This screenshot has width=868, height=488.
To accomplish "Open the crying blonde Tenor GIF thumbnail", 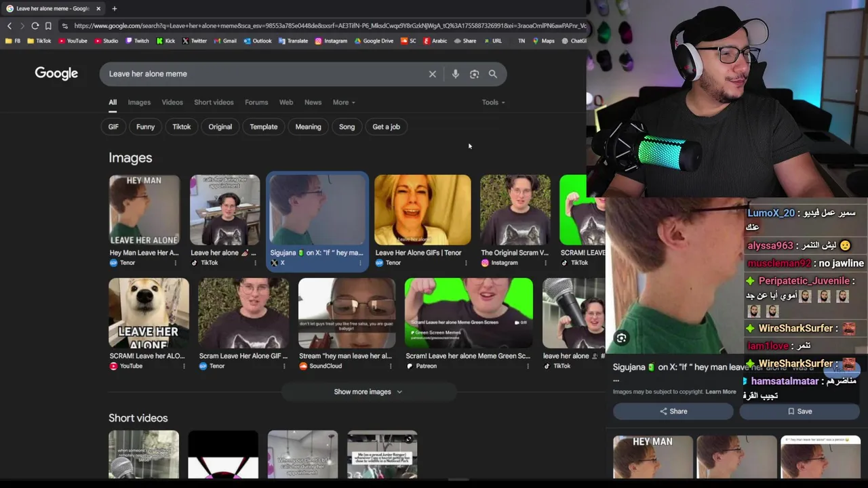I will (x=422, y=210).
